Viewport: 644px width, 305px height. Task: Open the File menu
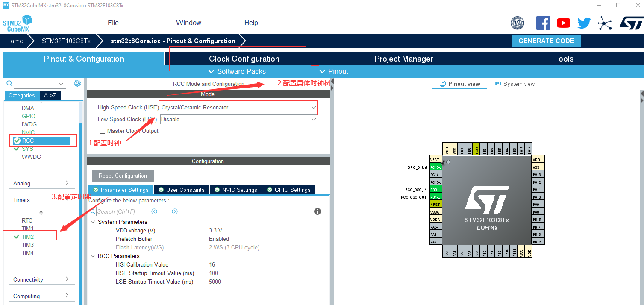pyautogui.click(x=113, y=23)
